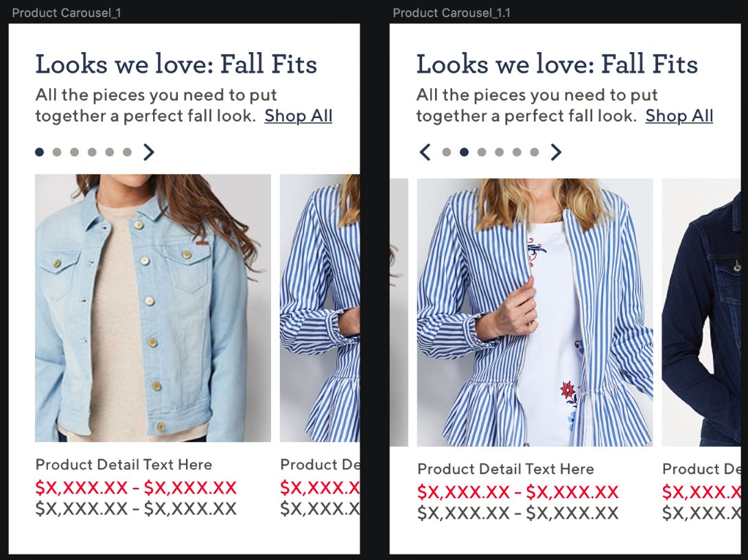Click striped jacket image in right frame

click(x=535, y=312)
